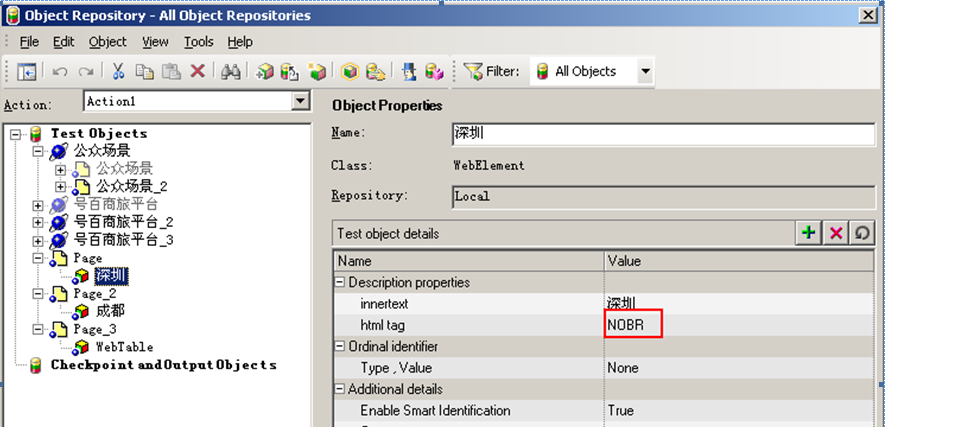Close the Object Repository window
The height and width of the screenshot is (427, 954).
[x=868, y=16]
